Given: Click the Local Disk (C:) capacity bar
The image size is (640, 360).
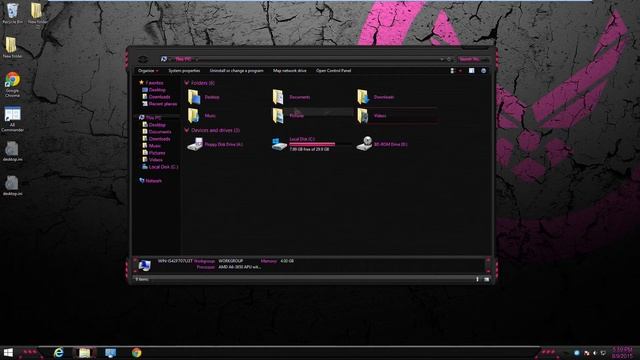Looking at the screenshot, I should click(x=319, y=144).
